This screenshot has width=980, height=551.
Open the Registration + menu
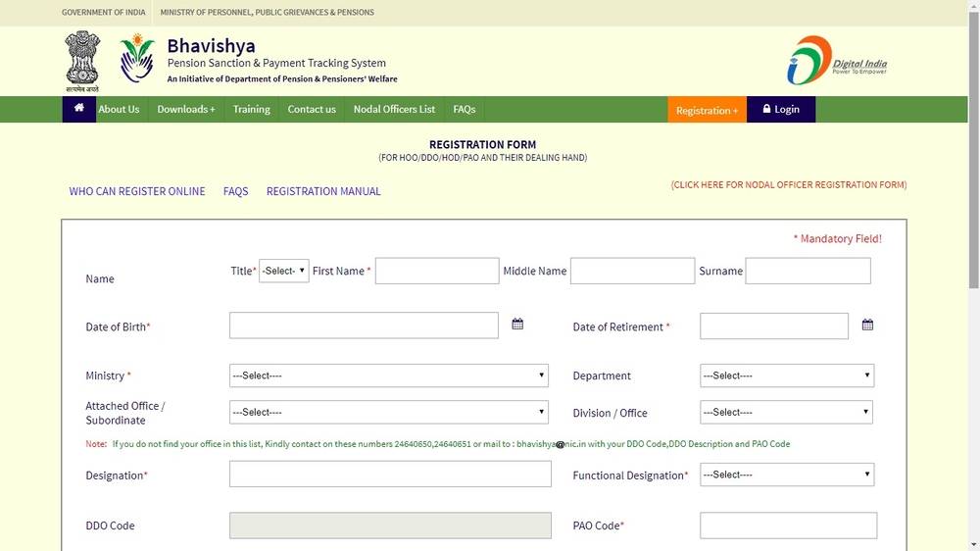[707, 110]
